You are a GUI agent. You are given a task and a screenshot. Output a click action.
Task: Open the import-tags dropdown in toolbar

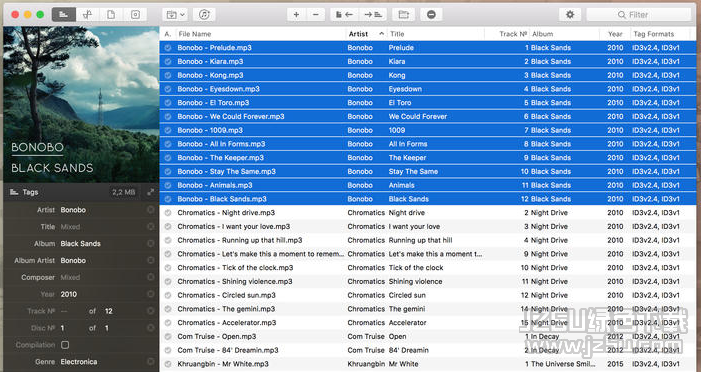(175, 15)
